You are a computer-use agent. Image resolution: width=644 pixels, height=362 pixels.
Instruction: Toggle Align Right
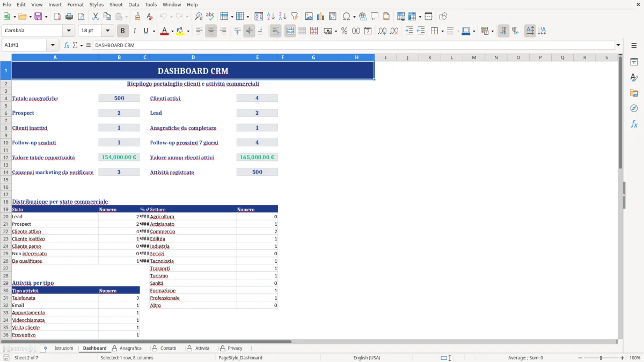click(x=223, y=31)
